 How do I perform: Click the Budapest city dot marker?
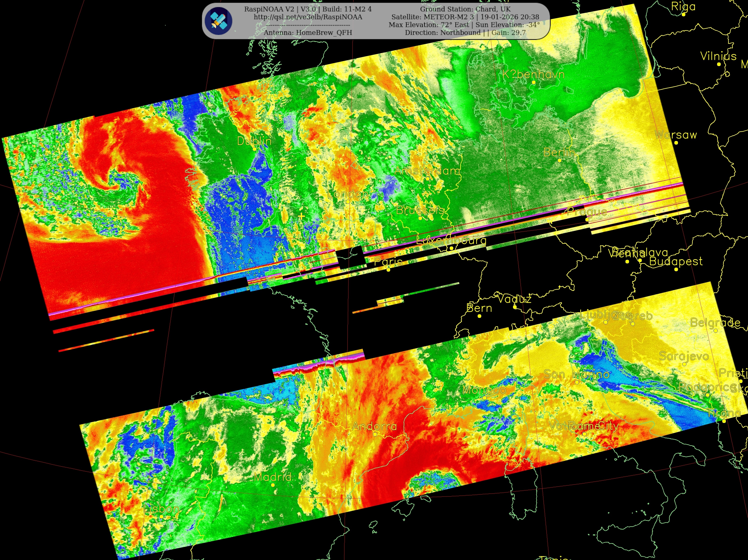coord(676,270)
